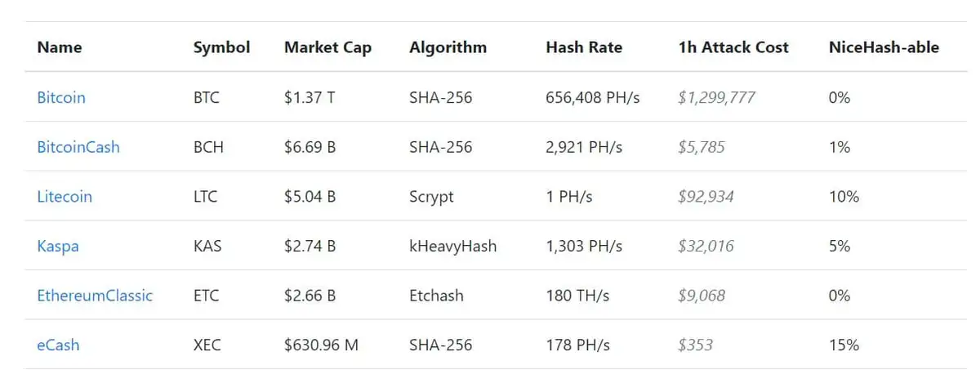Open the eCash coin link
Viewport: 980px width, 374px height.
(59, 345)
